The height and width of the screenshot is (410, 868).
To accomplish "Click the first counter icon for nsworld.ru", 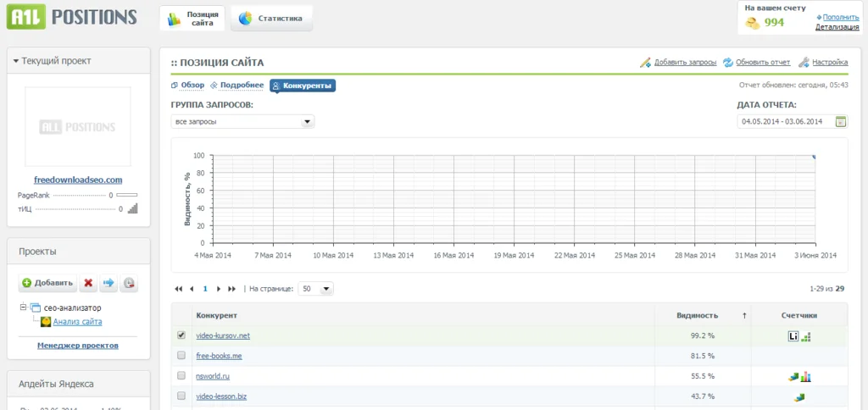I will coord(793,377).
